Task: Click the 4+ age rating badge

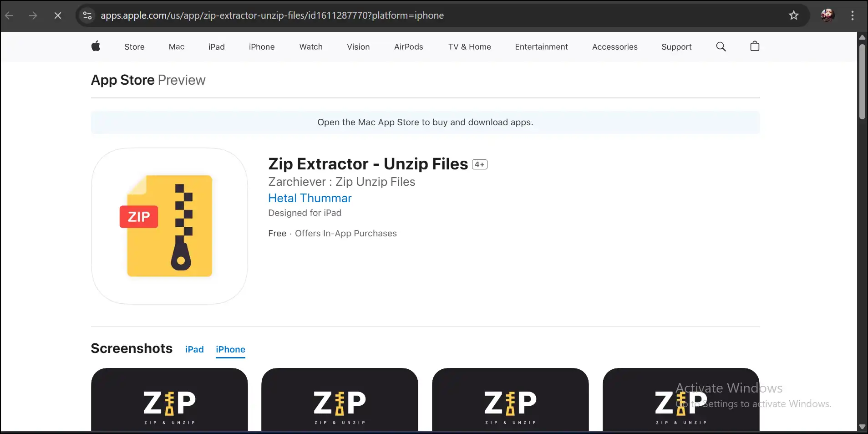Action: (480, 164)
